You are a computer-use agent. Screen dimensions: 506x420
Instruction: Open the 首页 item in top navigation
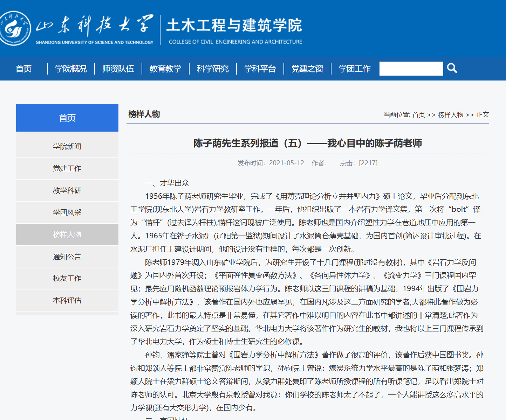(x=24, y=69)
